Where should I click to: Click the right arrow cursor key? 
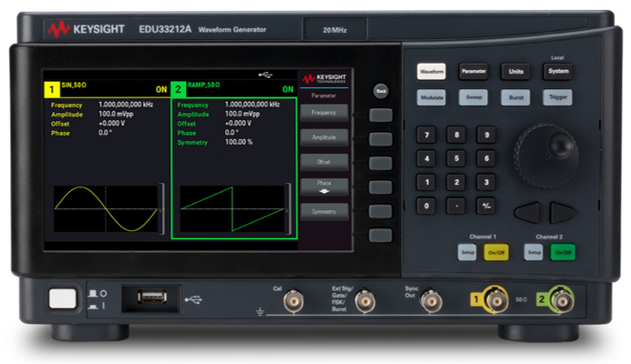click(562, 212)
